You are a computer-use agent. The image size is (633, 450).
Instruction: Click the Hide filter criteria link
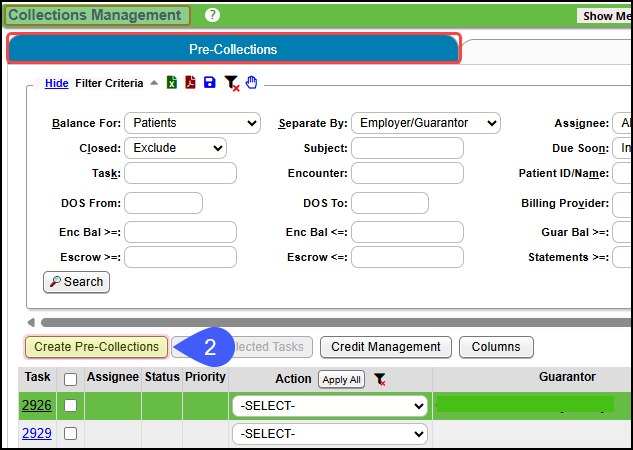pos(56,83)
